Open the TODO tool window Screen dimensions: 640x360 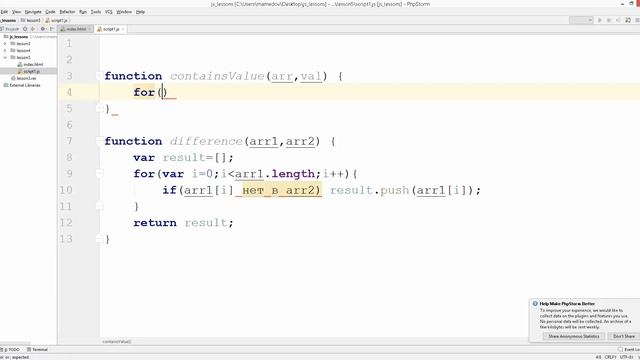pos(11,349)
